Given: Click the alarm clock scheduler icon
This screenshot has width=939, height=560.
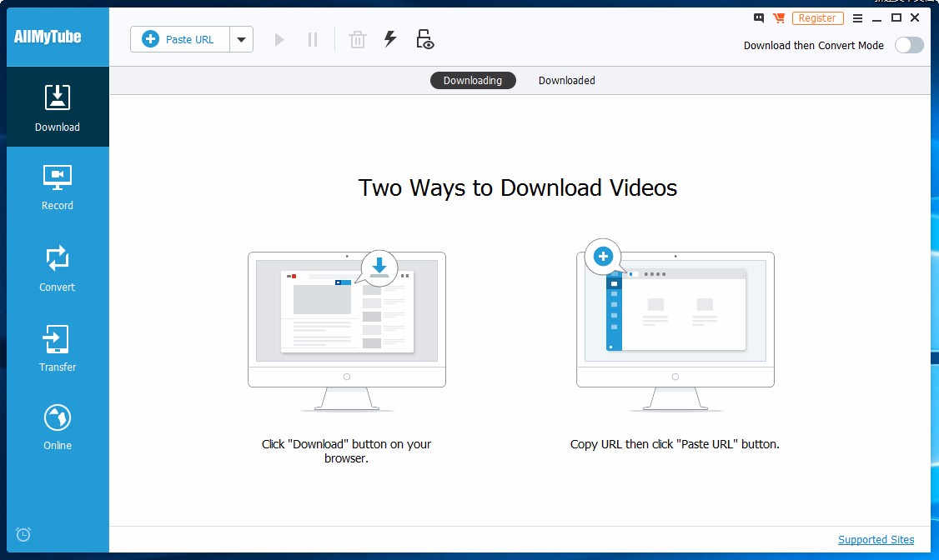Looking at the screenshot, I should pos(23,534).
